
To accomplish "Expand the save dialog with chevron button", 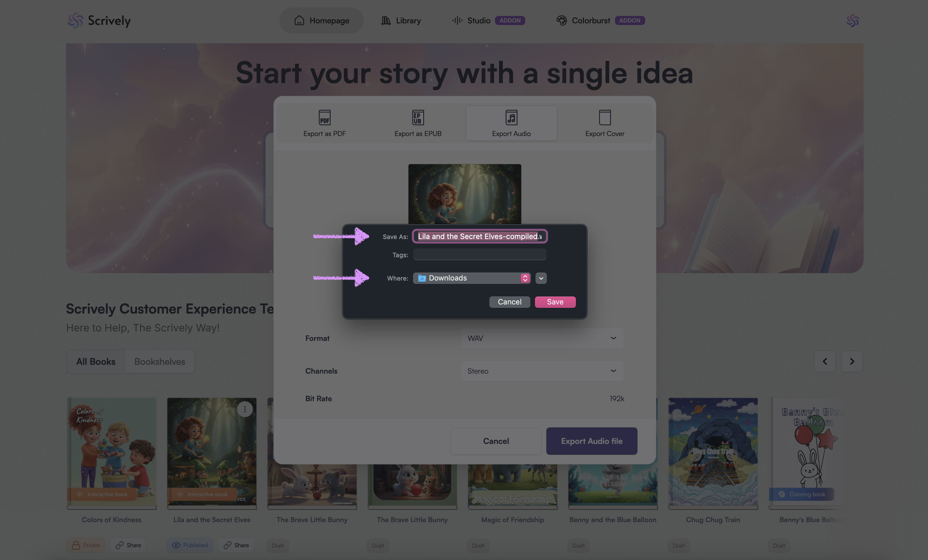I will click(x=541, y=278).
